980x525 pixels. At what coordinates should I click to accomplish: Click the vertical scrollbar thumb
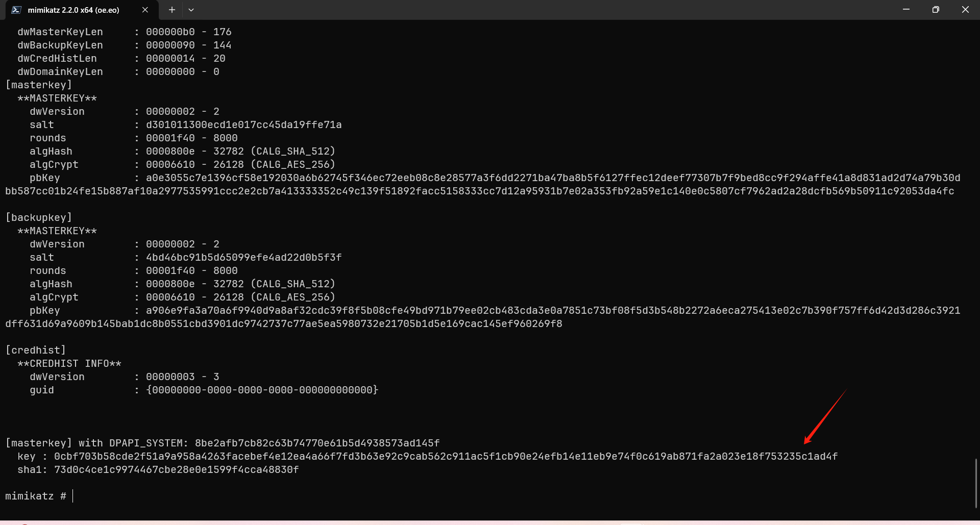tap(976, 482)
